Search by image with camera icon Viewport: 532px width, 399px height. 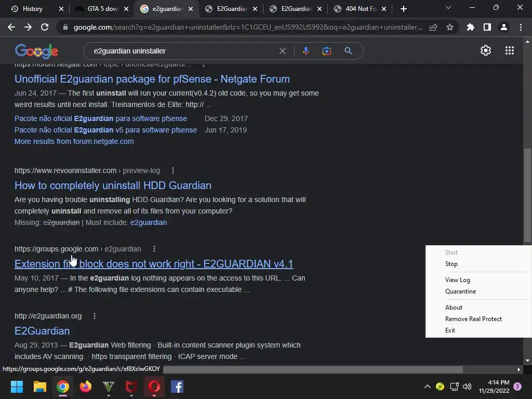[327, 51]
